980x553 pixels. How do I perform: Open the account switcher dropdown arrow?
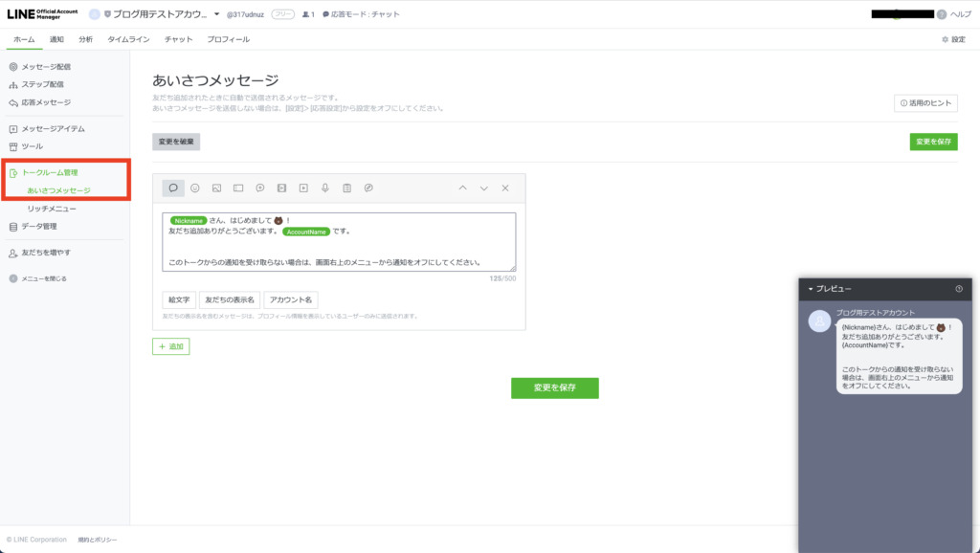tap(217, 14)
